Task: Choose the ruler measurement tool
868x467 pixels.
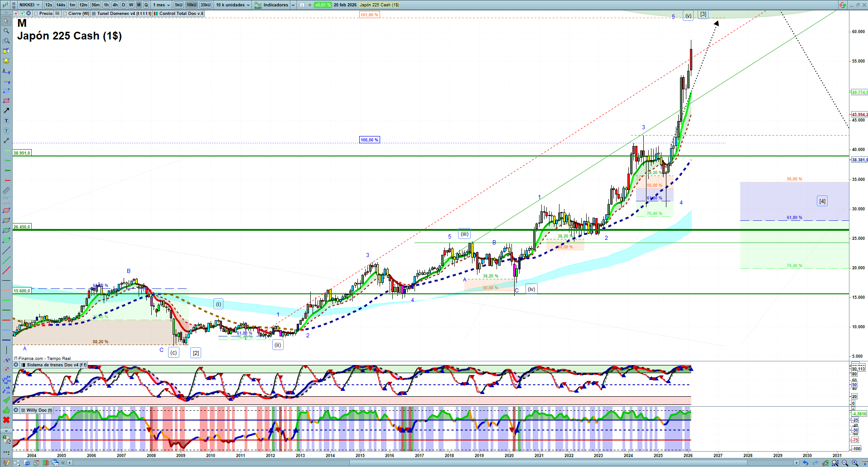Action: click(x=6, y=190)
